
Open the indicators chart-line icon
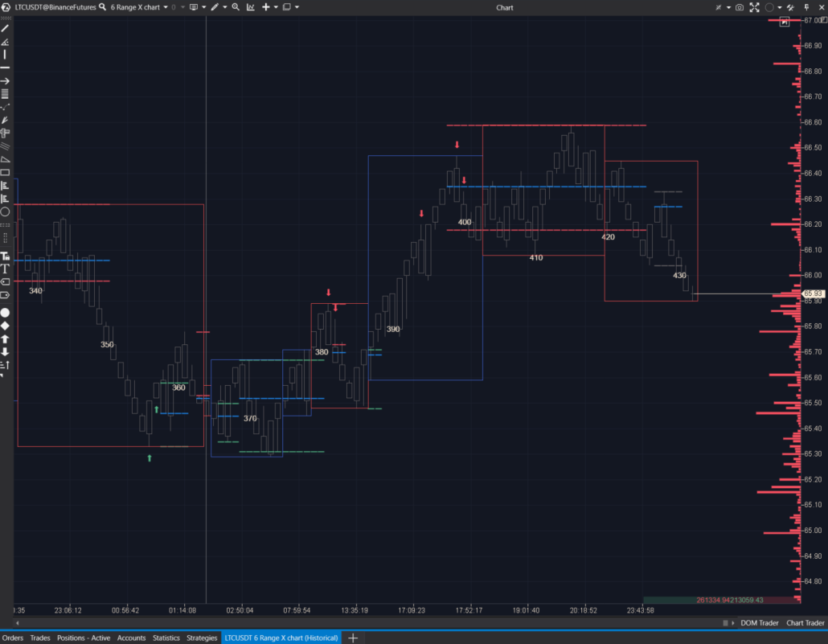click(250, 7)
